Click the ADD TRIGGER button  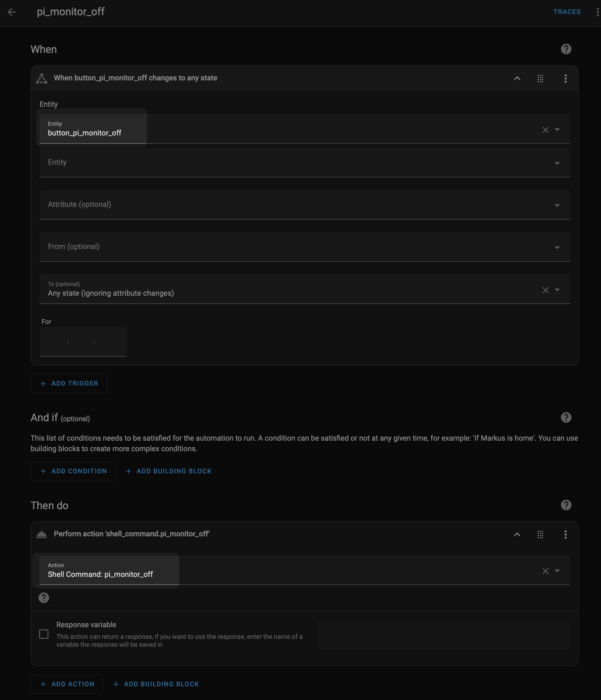69,383
